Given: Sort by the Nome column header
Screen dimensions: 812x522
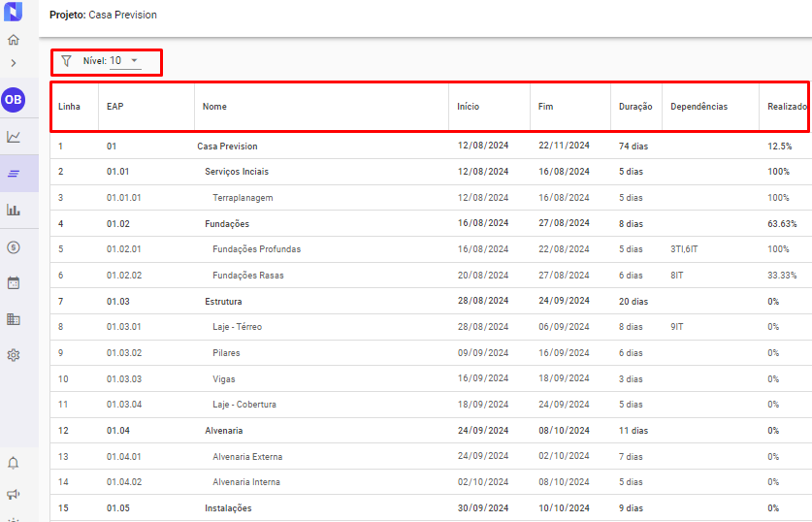Looking at the screenshot, I should point(214,106).
